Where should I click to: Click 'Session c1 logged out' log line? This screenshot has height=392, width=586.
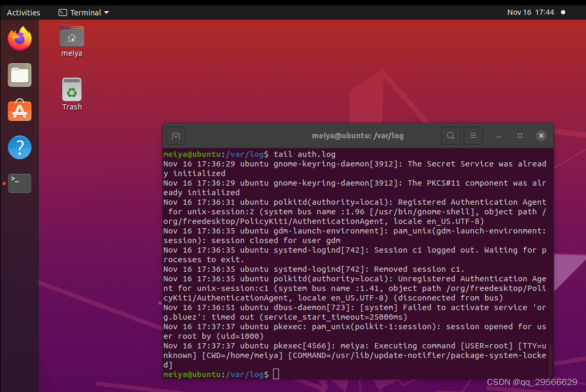coord(354,250)
